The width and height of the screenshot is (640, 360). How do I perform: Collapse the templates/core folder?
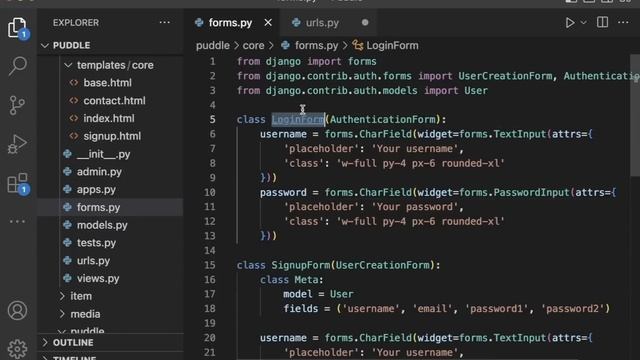pos(115,65)
